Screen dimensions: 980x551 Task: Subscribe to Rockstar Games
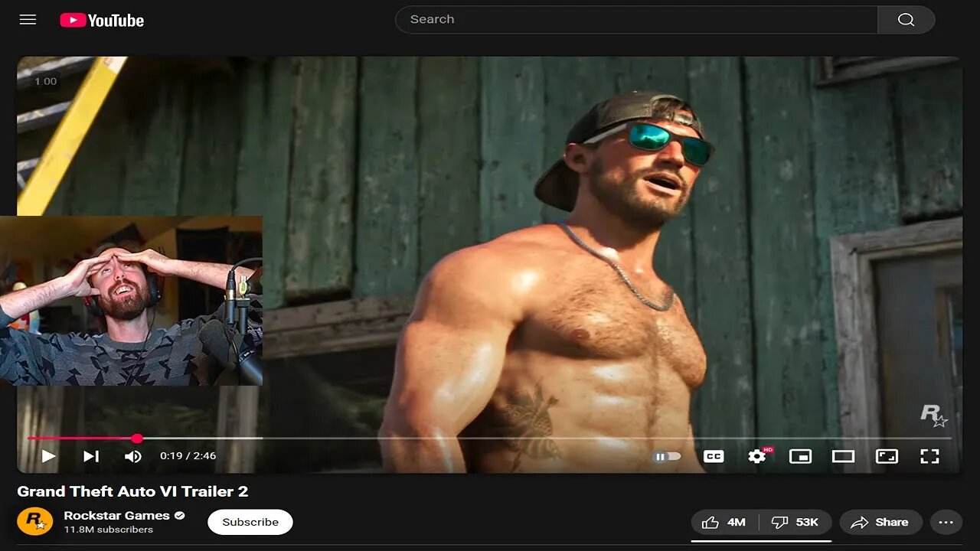coord(250,522)
